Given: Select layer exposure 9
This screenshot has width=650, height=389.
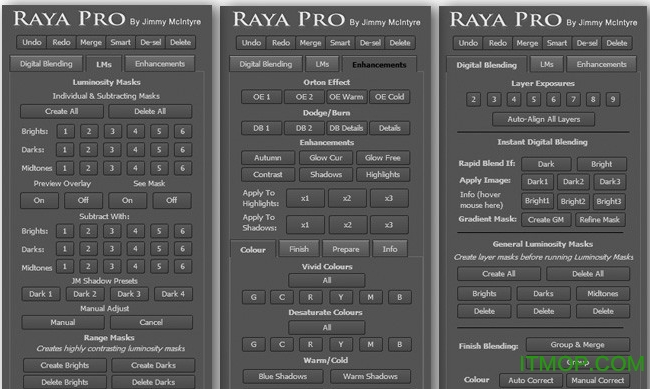Looking at the screenshot, I should click(x=613, y=100).
